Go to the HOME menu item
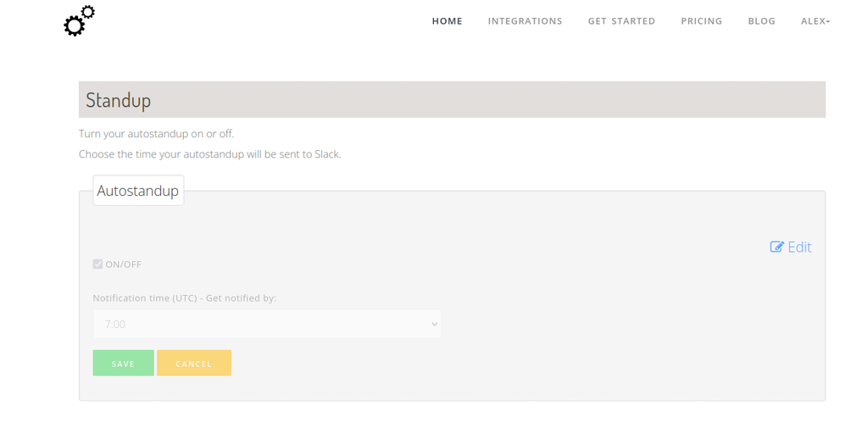Screen dimensions: 868x434 click(x=447, y=21)
